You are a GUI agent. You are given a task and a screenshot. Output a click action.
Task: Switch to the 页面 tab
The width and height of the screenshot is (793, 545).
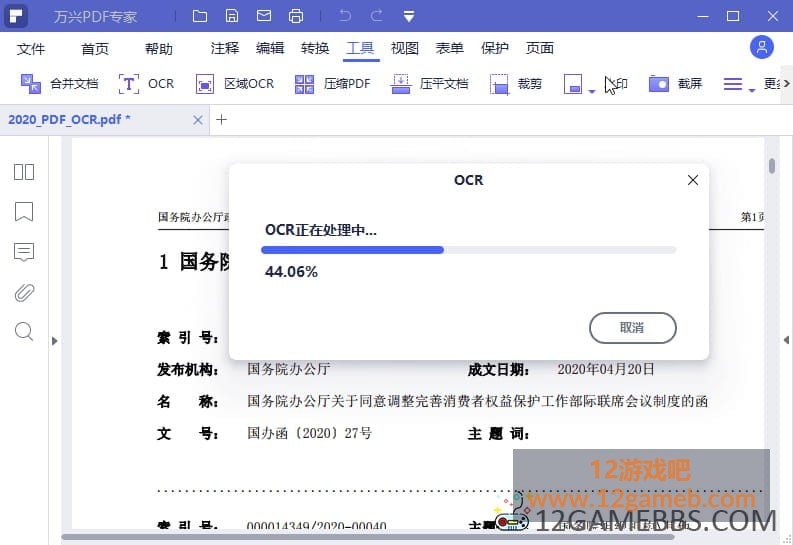540,48
